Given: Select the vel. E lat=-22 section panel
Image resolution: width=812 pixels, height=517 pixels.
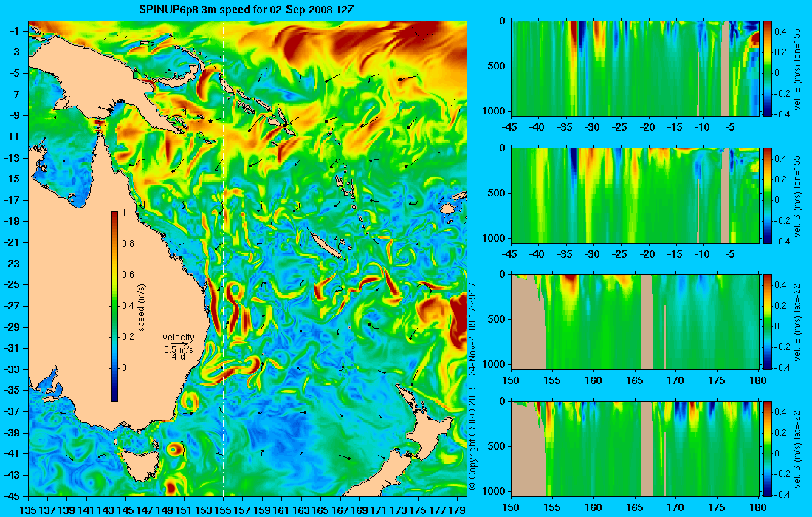Looking at the screenshot, I should (x=635, y=322).
